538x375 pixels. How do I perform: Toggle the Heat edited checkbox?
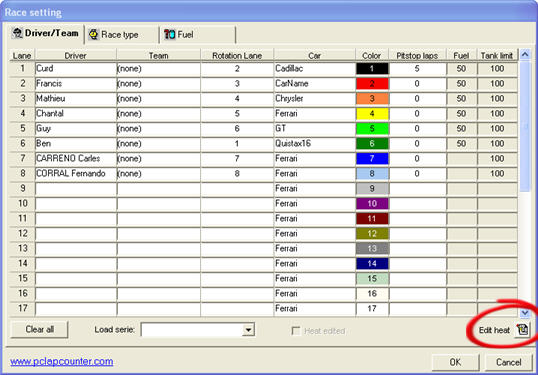tap(295, 331)
